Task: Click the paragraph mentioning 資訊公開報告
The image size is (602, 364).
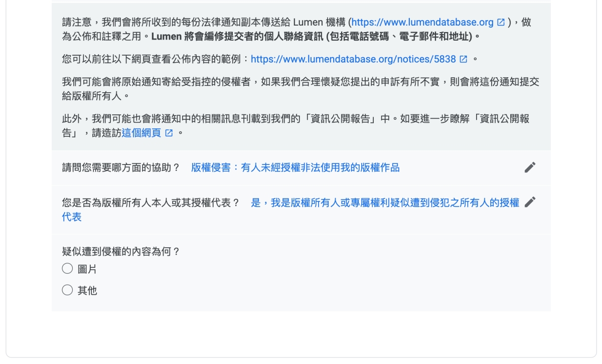Action: (296, 126)
